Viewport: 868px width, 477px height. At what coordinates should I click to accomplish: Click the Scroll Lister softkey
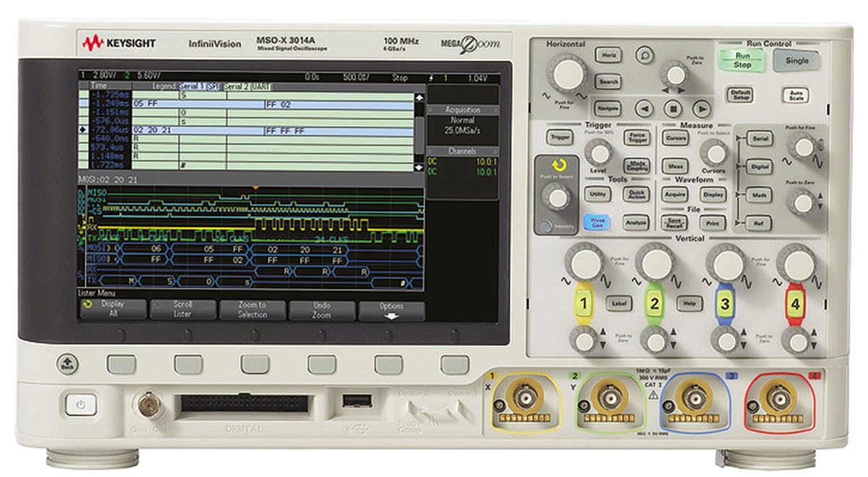click(183, 310)
